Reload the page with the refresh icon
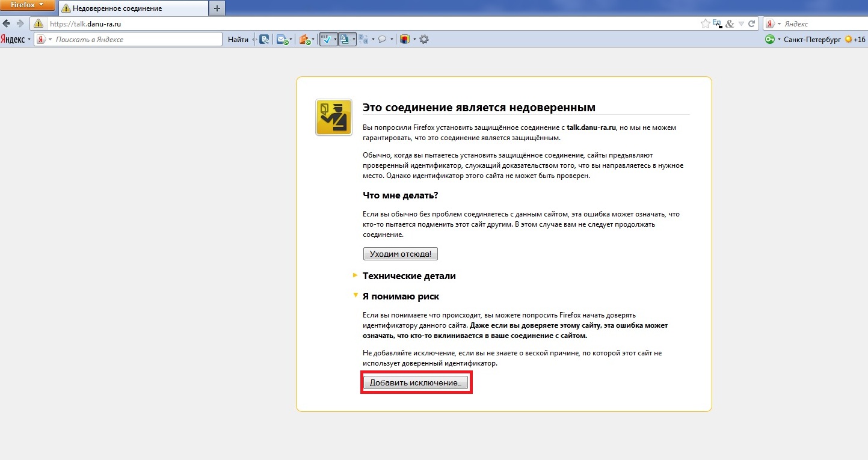Viewport: 868px width, 460px height. [751, 24]
